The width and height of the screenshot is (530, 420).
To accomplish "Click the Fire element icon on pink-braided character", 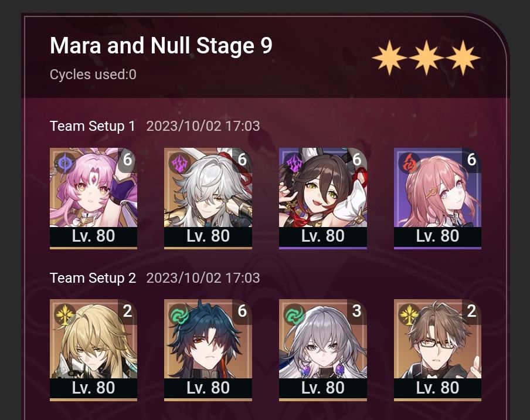I will pyautogui.click(x=409, y=163).
